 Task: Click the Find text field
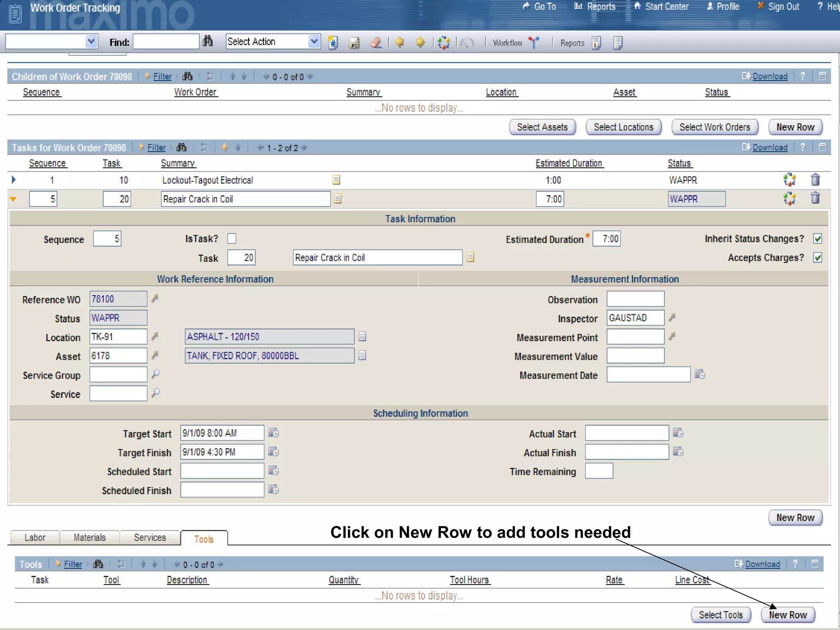pyautogui.click(x=166, y=41)
